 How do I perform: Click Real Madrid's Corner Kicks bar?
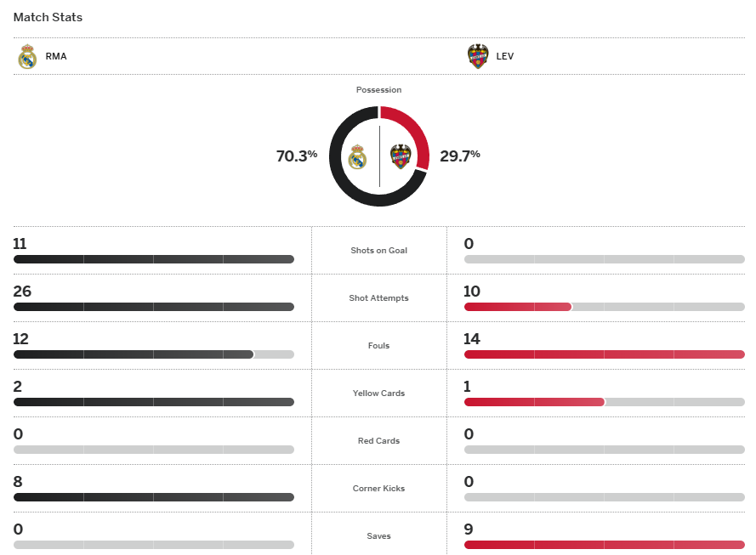point(153,497)
